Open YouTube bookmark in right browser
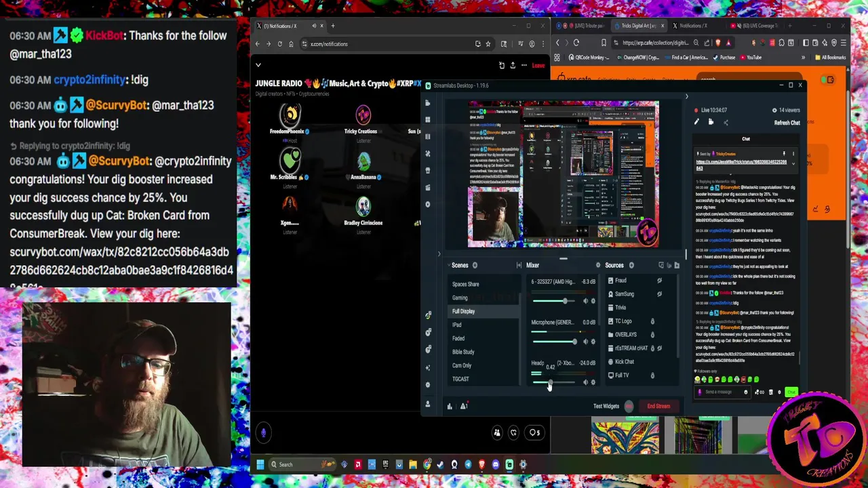868x488 pixels. (x=750, y=58)
